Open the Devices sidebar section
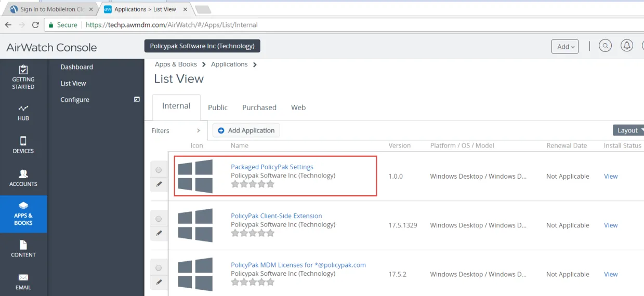Viewport: 644px width, 296px height. coord(23,145)
